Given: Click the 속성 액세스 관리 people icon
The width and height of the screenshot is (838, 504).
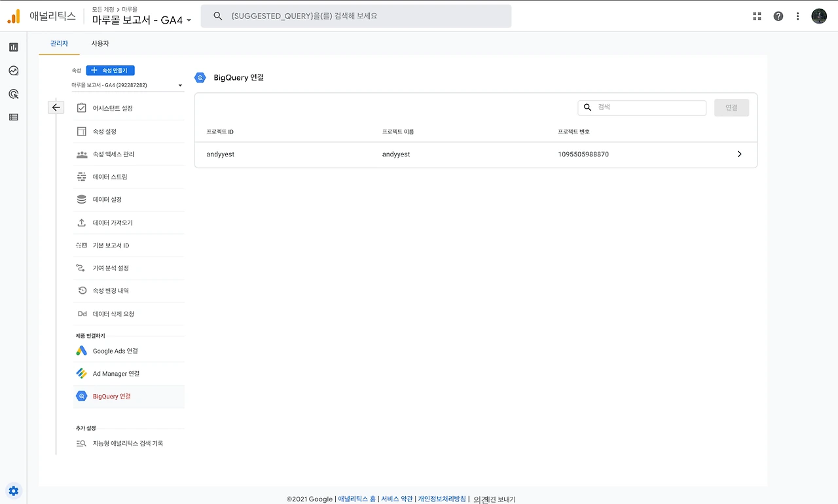Looking at the screenshot, I should tap(82, 154).
